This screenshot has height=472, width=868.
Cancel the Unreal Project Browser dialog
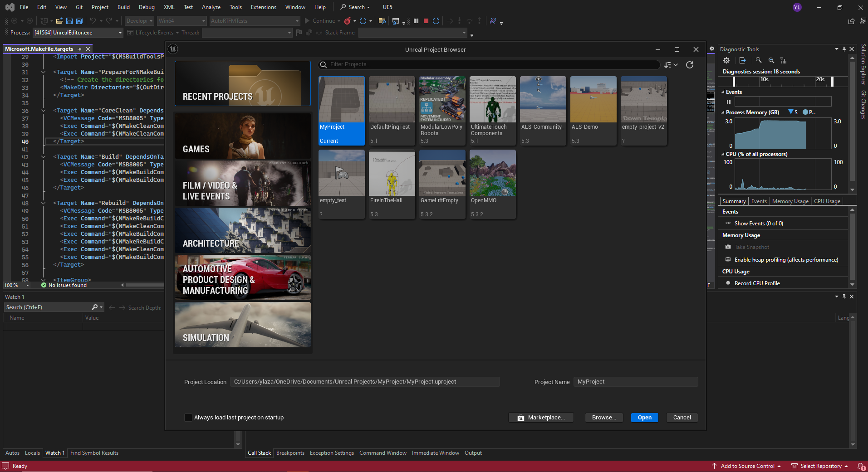click(x=682, y=418)
